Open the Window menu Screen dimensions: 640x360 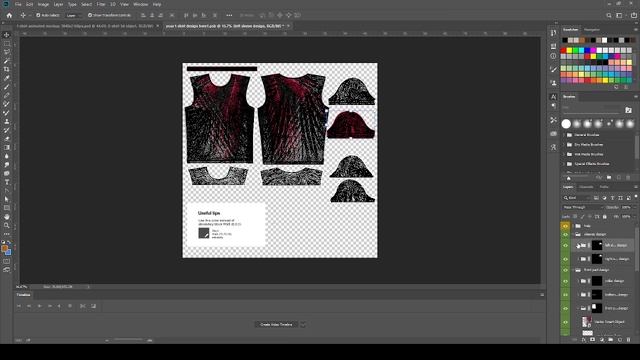[x=140, y=4]
